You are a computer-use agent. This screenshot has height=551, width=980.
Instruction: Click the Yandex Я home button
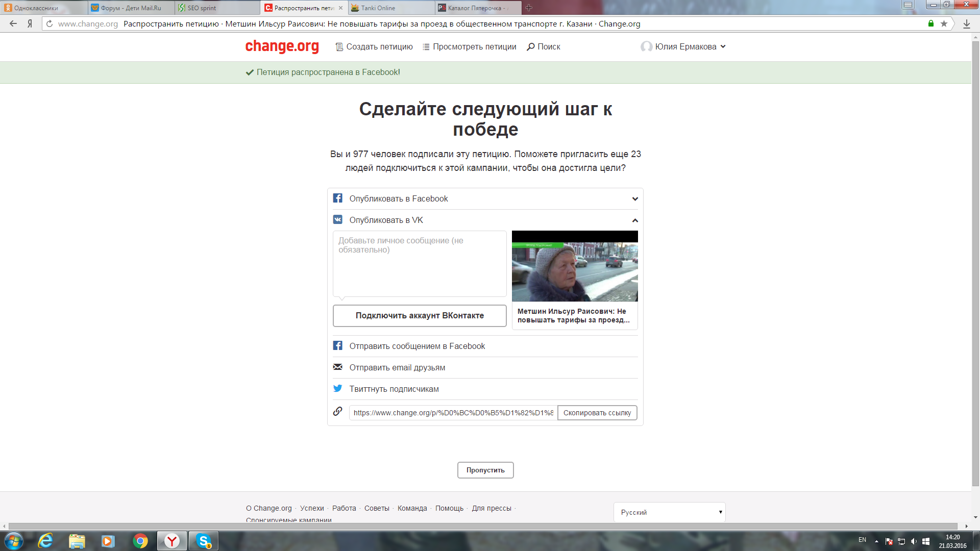point(30,23)
